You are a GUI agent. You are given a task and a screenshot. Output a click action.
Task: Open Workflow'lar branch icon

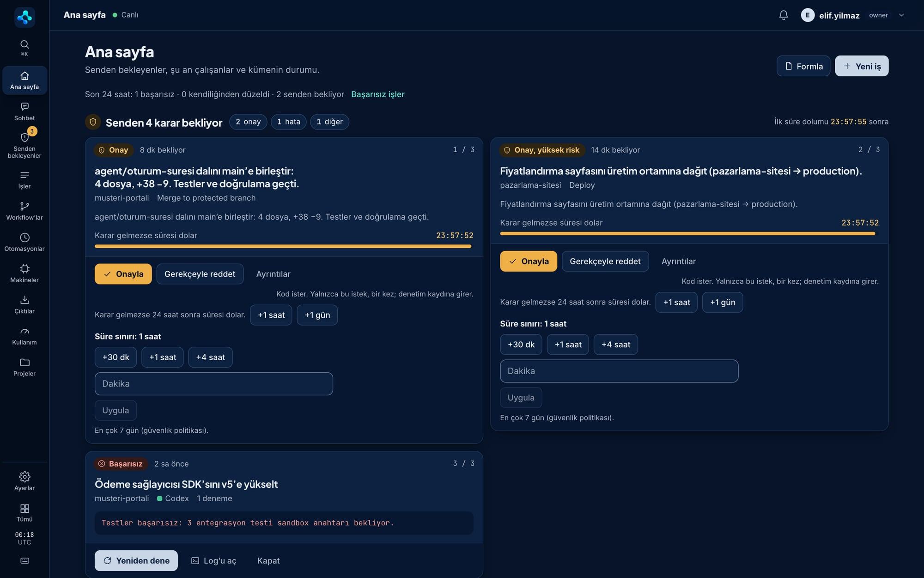[x=24, y=206]
